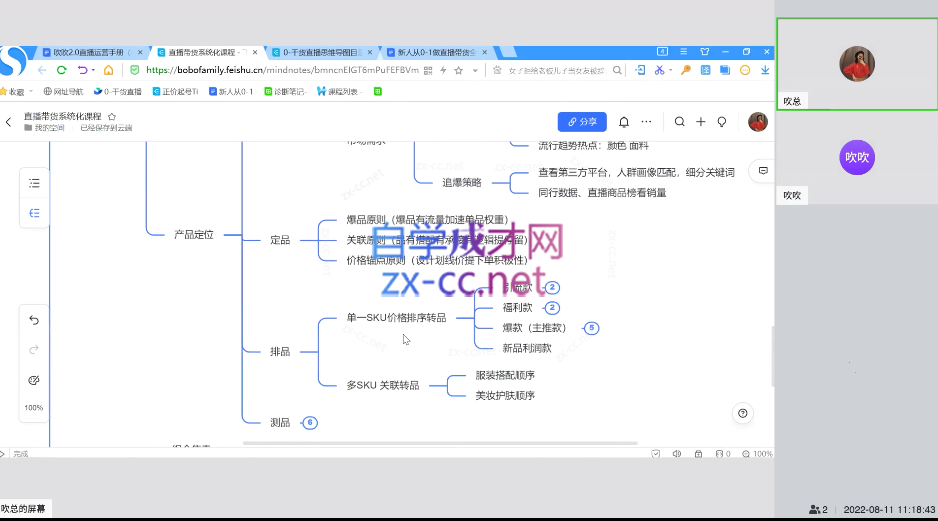The height and width of the screenshot is (521, 938).
Task: Open the 课程列表 bookmark
Action: 339,92
